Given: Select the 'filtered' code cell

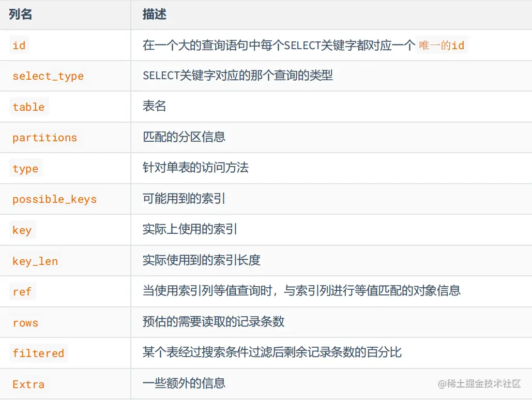Looking at the screenshot, I should pyautogui.click(x=38, y=353).
